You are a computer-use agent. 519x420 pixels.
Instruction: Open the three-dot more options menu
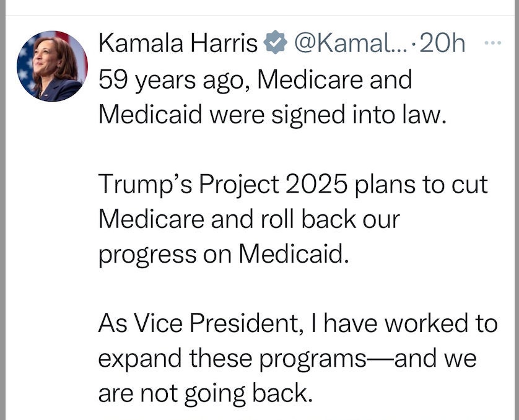pyautogui.click(x=493, y=43)
